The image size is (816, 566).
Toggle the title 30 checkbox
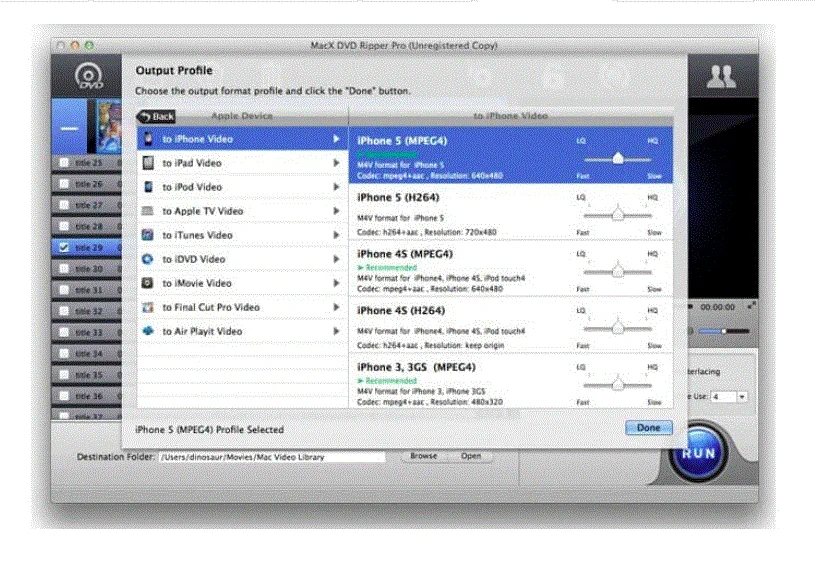point(64,268)
